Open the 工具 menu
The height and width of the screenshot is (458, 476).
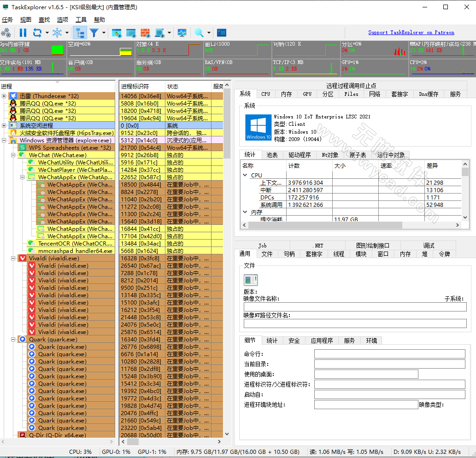tap(81, 19)
